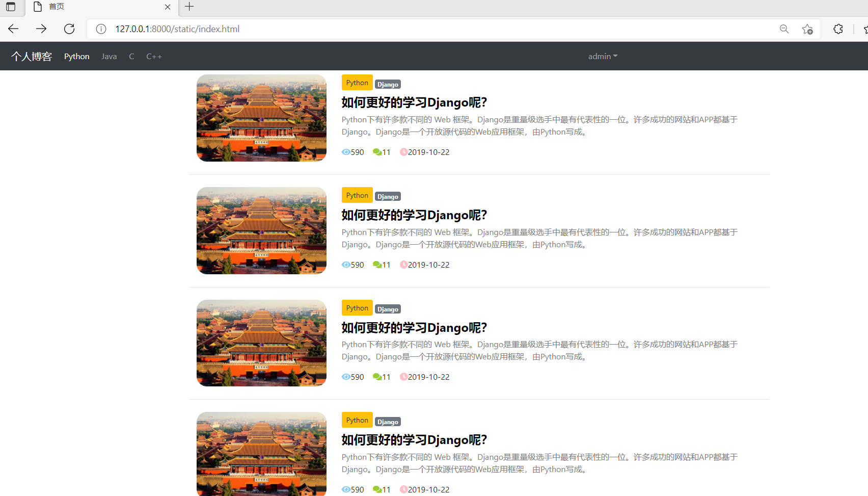Reload the page with the refresh icon
The width and height of the screenshot is (868, 496).
point(69,29)
